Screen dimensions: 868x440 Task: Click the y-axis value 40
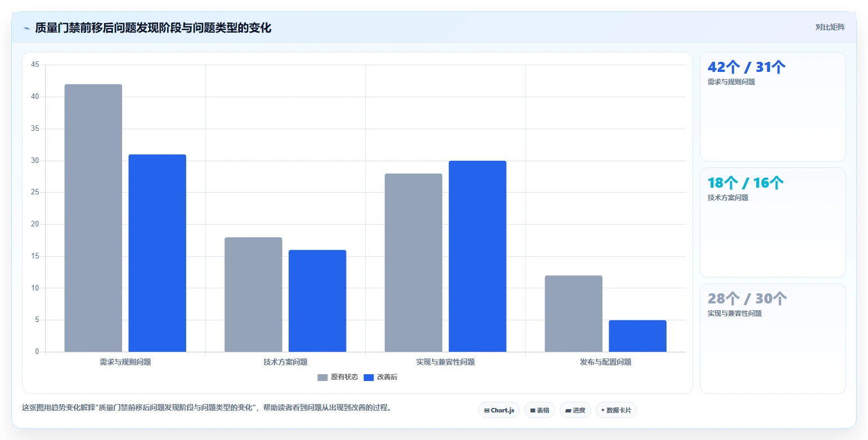click(x=35, y=97)
